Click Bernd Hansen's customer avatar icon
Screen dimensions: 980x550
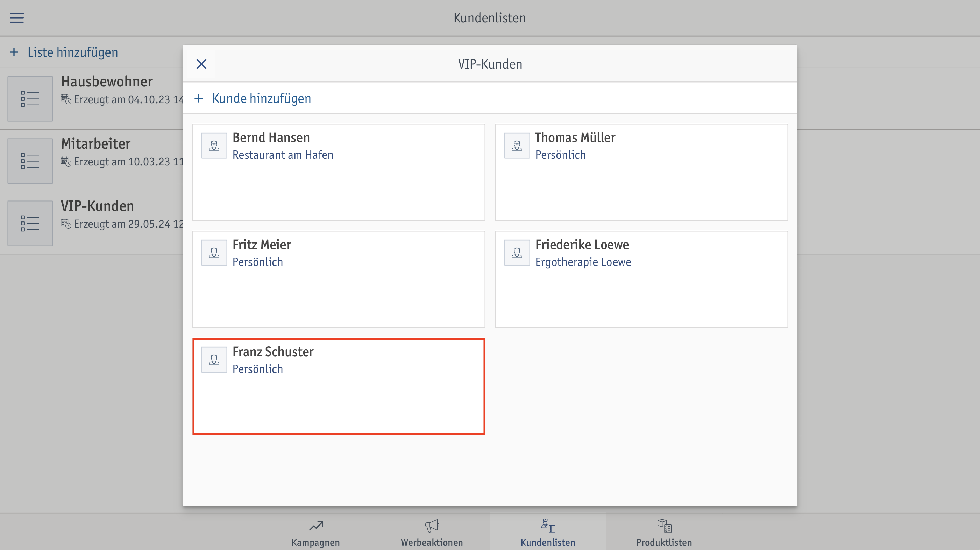[x=214, y=146]
